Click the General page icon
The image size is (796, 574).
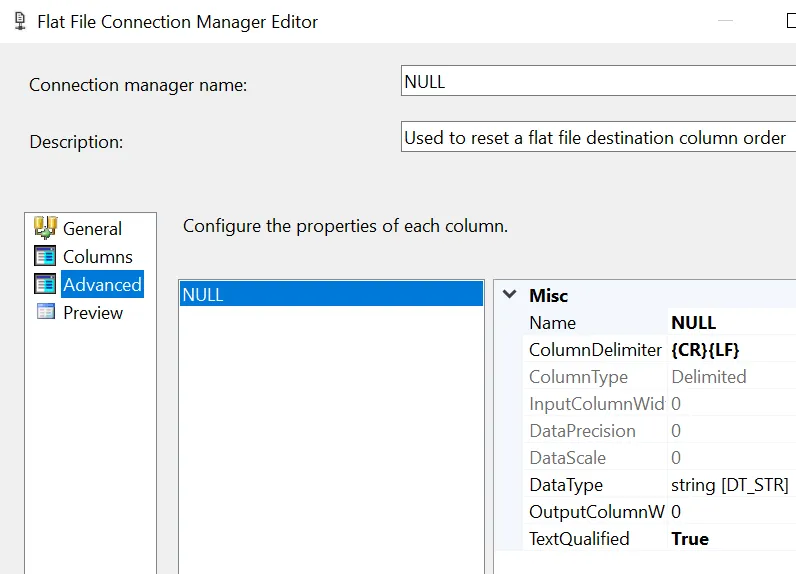point(45,227)
